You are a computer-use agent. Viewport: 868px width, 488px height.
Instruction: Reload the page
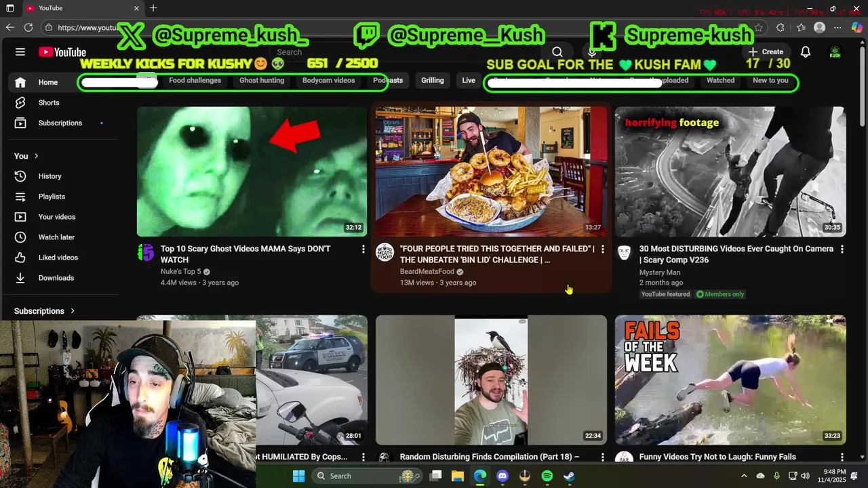(x=28, y=28)
